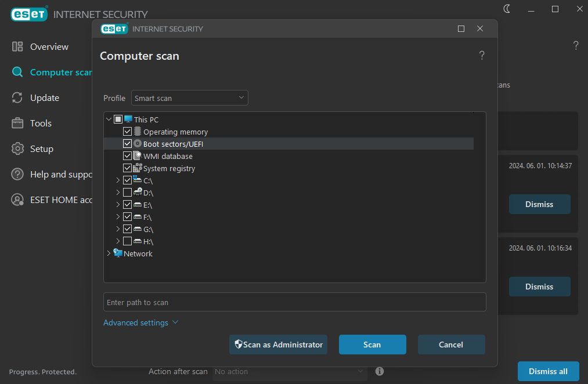Toggle the This PC checkbox
The height and width of the screenshot is (384, 588).
(118, 119)
